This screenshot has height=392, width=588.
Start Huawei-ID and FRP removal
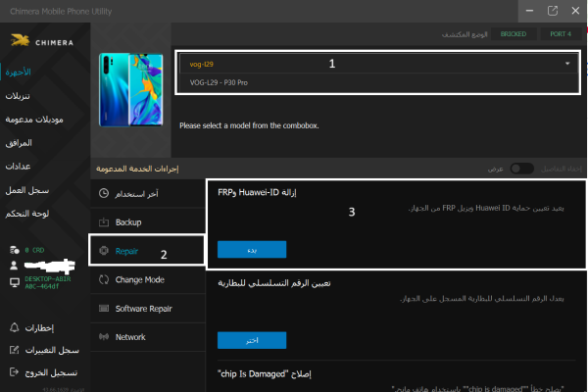tap(252, 250)
